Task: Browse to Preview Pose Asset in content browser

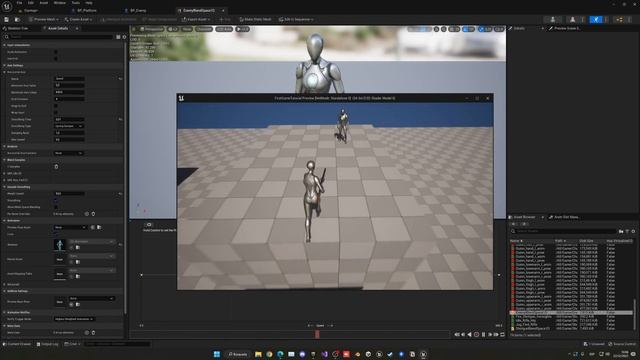Action: [99, 227]
